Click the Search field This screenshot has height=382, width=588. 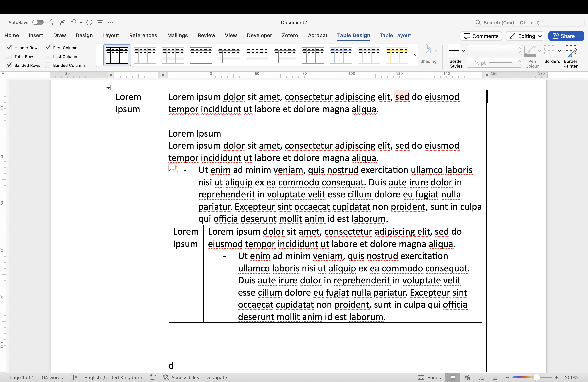(x=529, y=22)
